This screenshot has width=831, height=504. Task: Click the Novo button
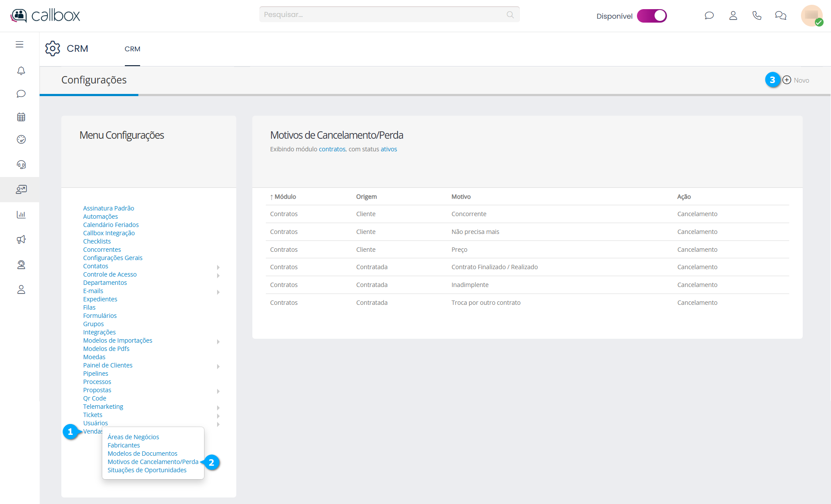click(x=796, y=80)
